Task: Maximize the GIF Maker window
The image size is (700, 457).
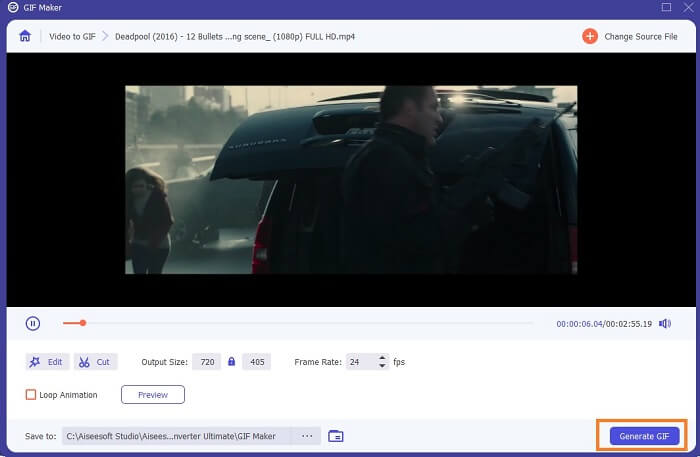Action: tap(666, 7)
